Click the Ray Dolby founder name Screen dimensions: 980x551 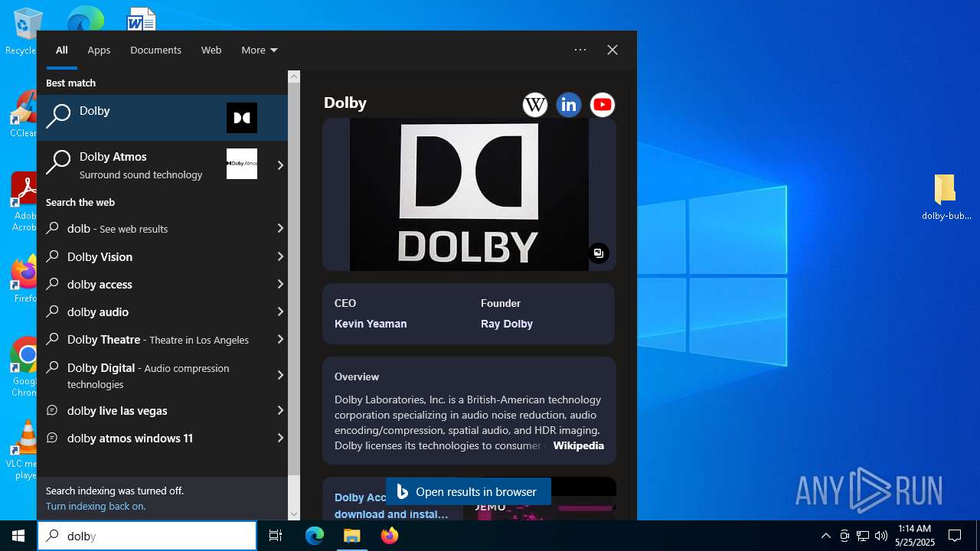tap(507, 324)
